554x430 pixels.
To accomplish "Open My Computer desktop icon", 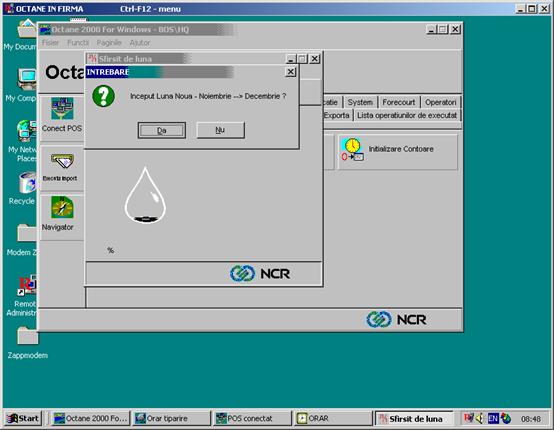I will point(26,79).
